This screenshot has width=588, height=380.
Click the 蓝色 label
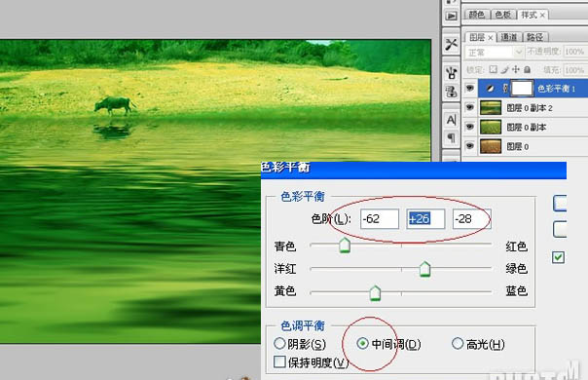(516, 290)
